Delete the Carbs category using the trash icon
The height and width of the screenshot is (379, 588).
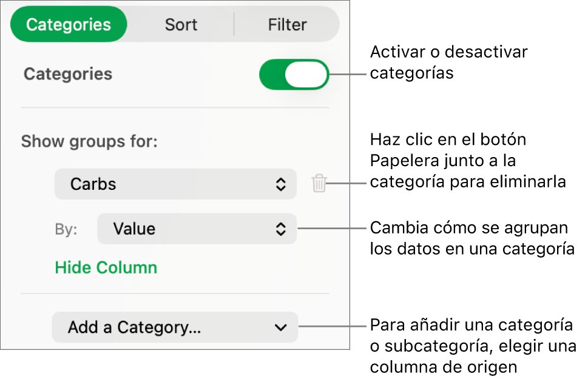319,184
